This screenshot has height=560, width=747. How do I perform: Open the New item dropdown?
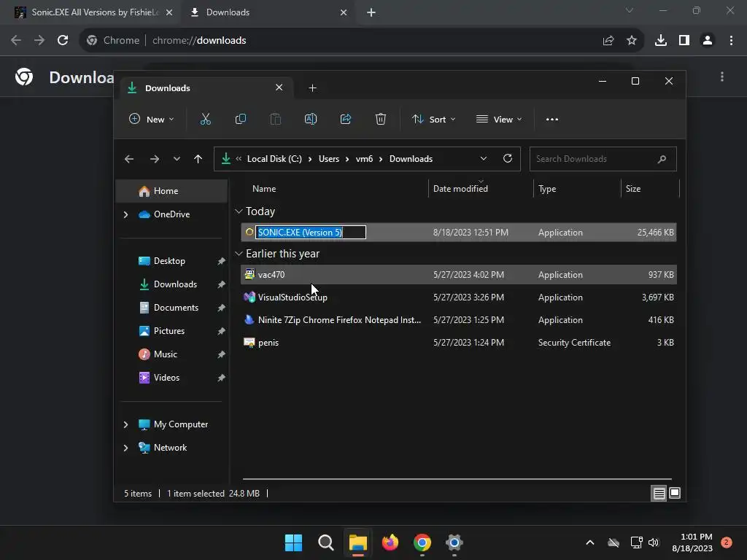click(x=152, y=119)
